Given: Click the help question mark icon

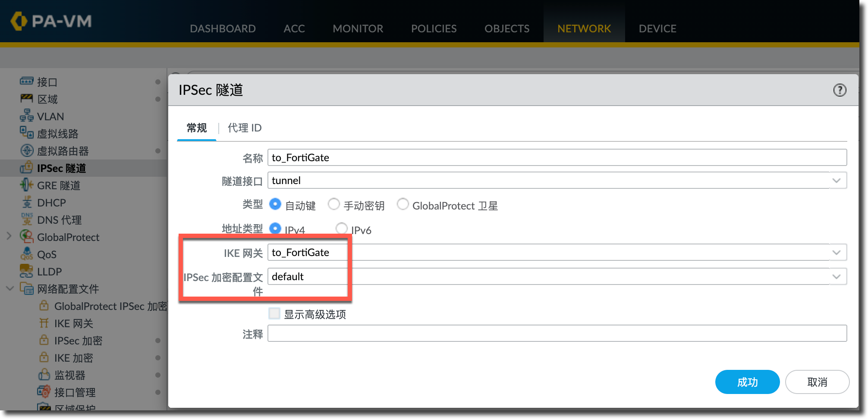Looking at the screenshot, I should (839, 90).
